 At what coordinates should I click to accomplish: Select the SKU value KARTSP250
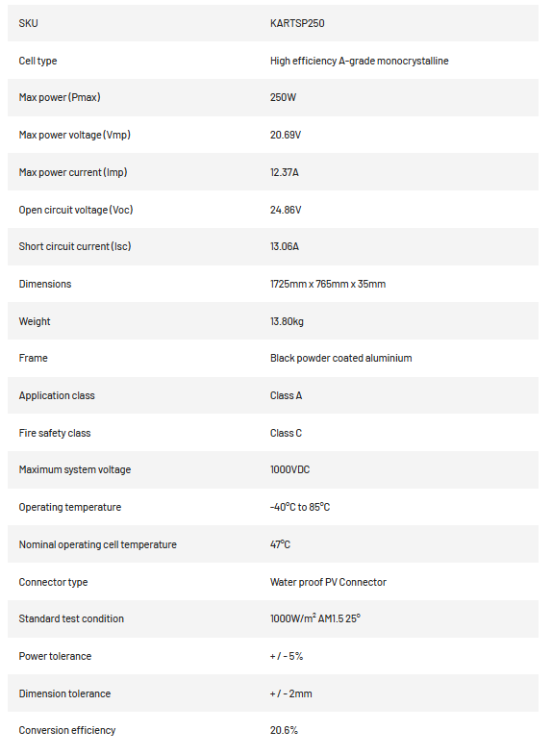(297, 23)
